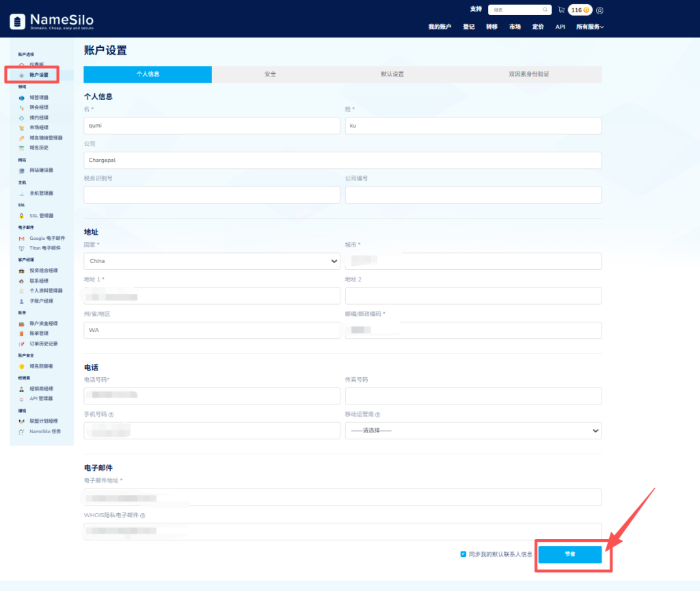Open SSL 管理器 lock icon in sidebar
700x591 pixels.
click(x=22, y=216)
